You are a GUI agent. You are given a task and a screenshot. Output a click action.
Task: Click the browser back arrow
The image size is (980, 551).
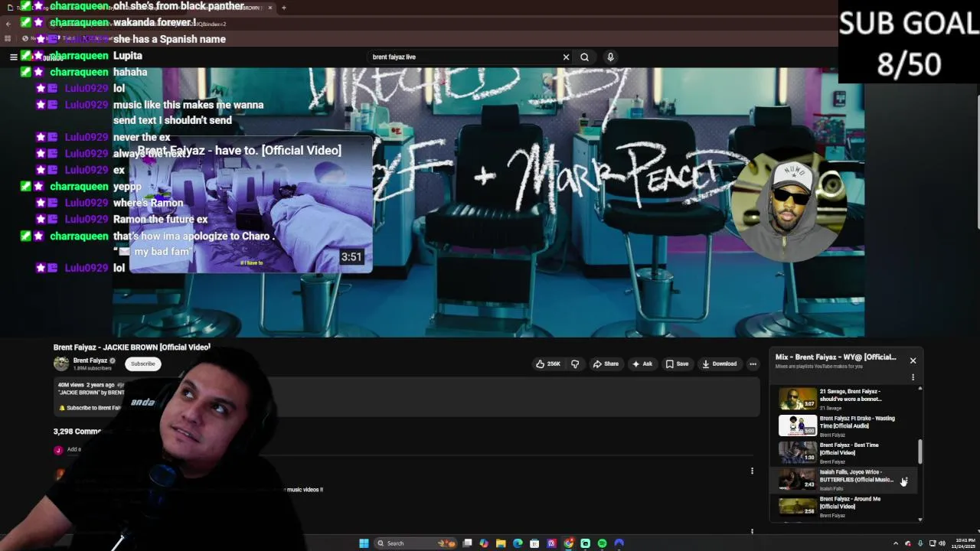8,24
